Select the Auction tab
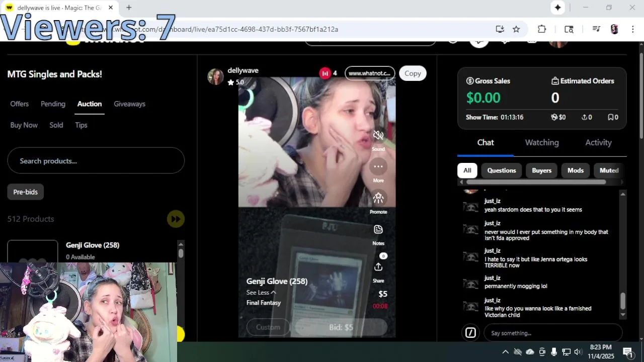The image size is (644, 362). (90, 104)
